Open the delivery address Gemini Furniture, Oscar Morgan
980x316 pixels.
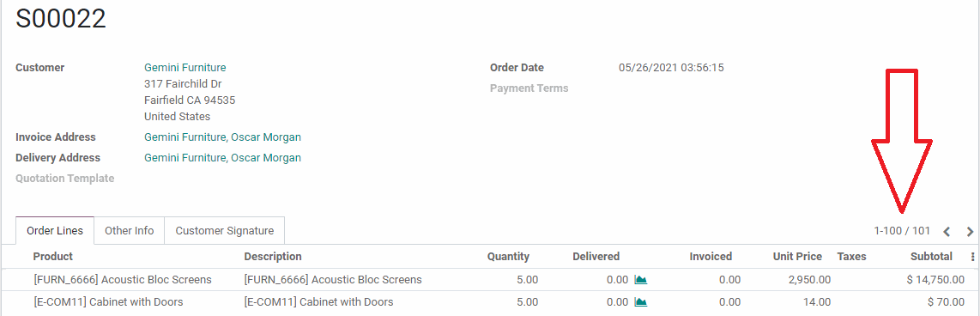point(222,158)
